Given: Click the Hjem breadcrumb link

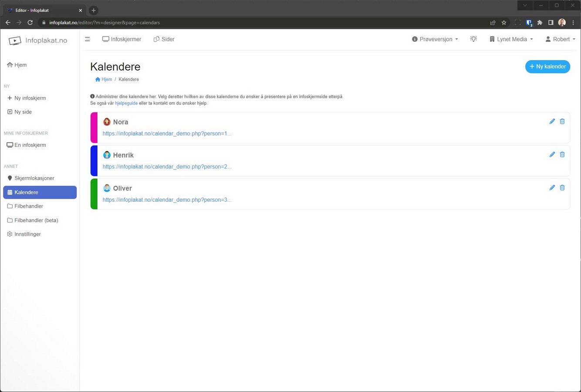Looking at the screenshot, I should (x=104, y=79).
